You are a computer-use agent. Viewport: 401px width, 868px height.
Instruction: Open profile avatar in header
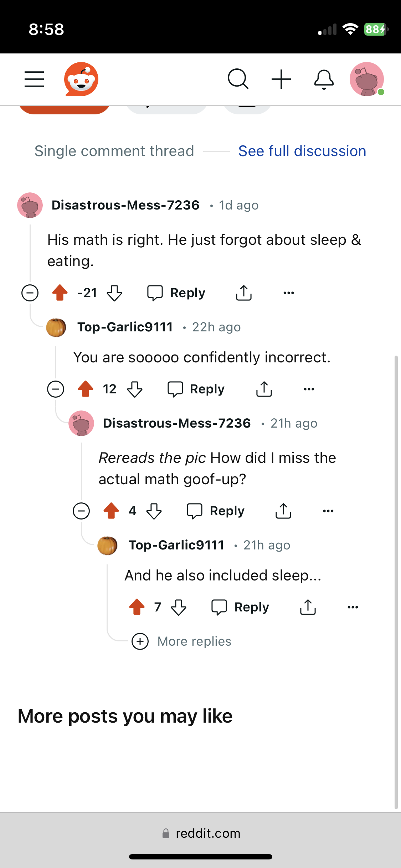(x=366, y=79)
